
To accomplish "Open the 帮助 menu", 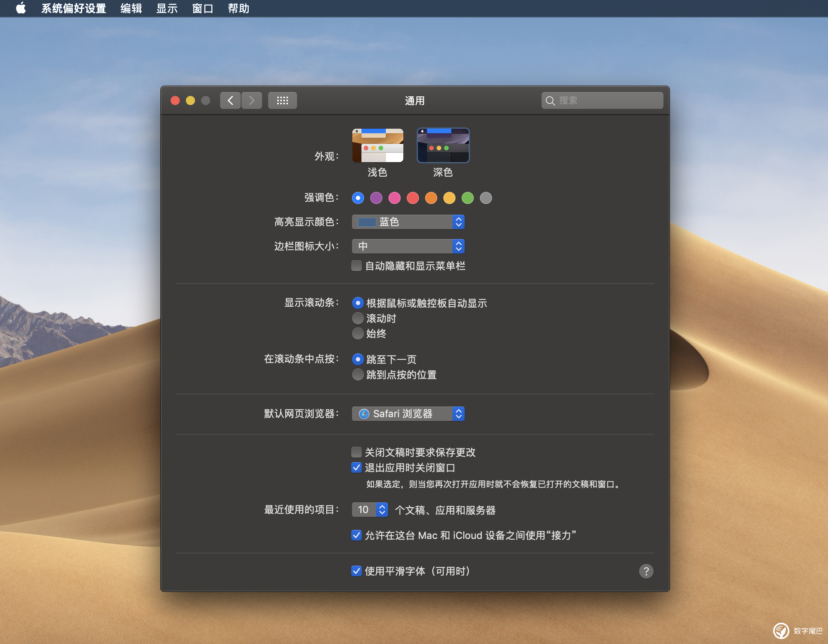I will coord(238,8).
